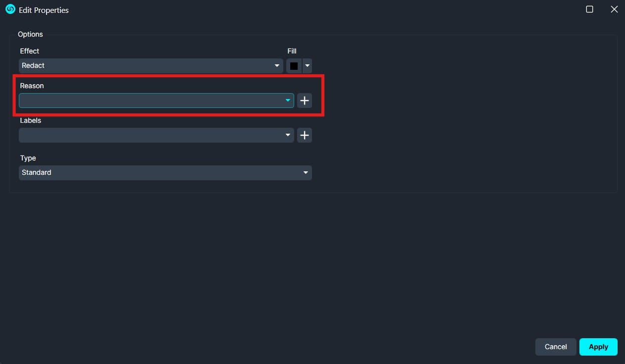Maximize the Edit Properties window

589,9
